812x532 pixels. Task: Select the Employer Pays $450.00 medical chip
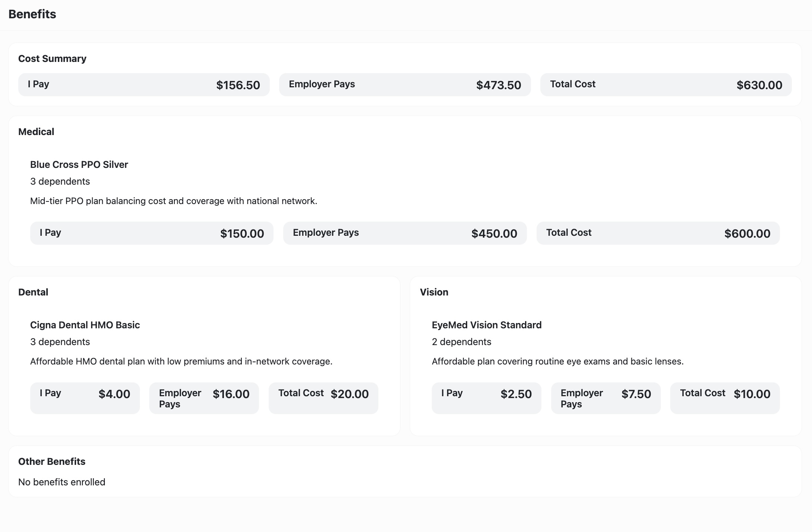(405, 233)
